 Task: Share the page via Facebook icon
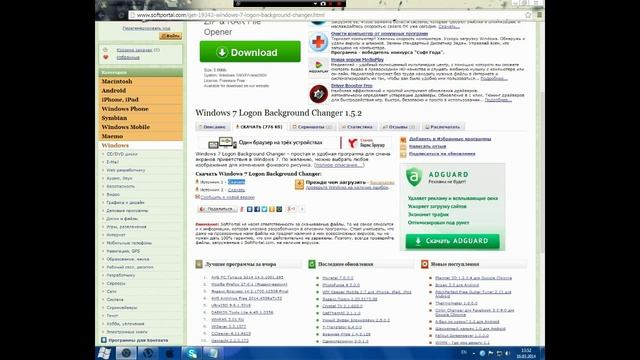click(x=257, y=209)
